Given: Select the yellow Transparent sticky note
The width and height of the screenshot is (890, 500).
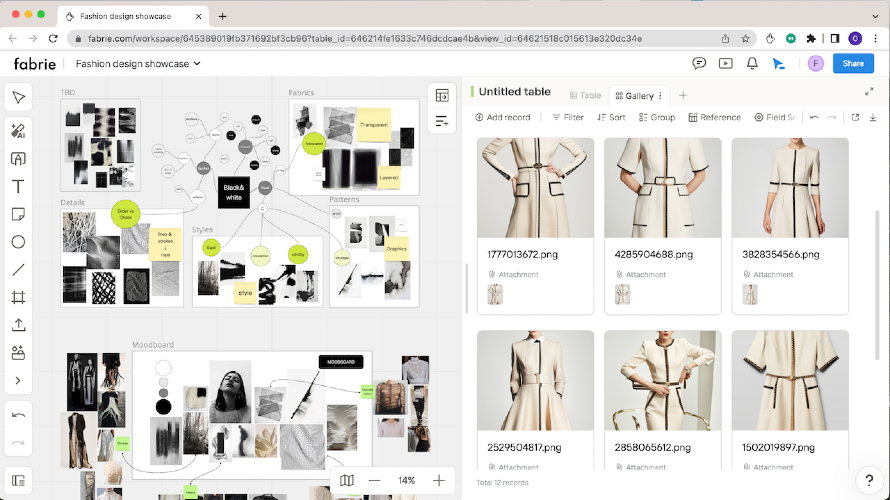Looking at the screenshot, I should point(373,125).
